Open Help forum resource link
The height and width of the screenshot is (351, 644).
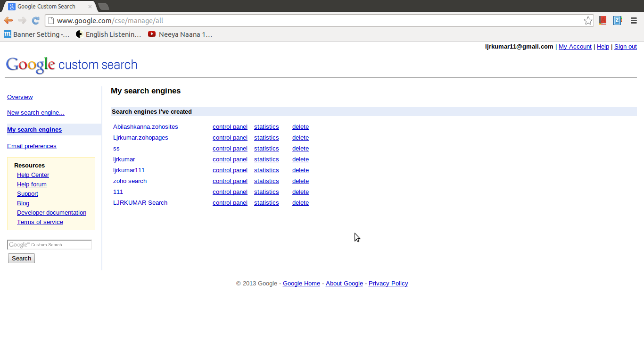pyautogui.click(x=32, y=184)
